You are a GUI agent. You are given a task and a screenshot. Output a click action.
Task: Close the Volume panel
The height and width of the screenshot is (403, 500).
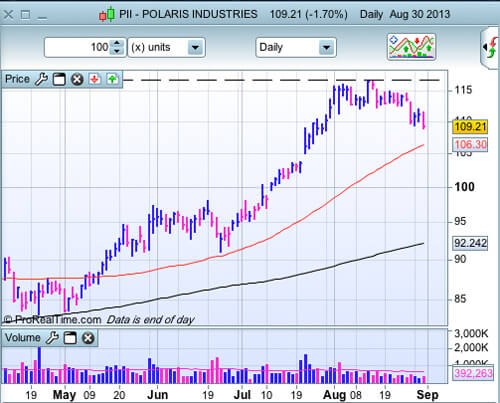coord(88,338)
